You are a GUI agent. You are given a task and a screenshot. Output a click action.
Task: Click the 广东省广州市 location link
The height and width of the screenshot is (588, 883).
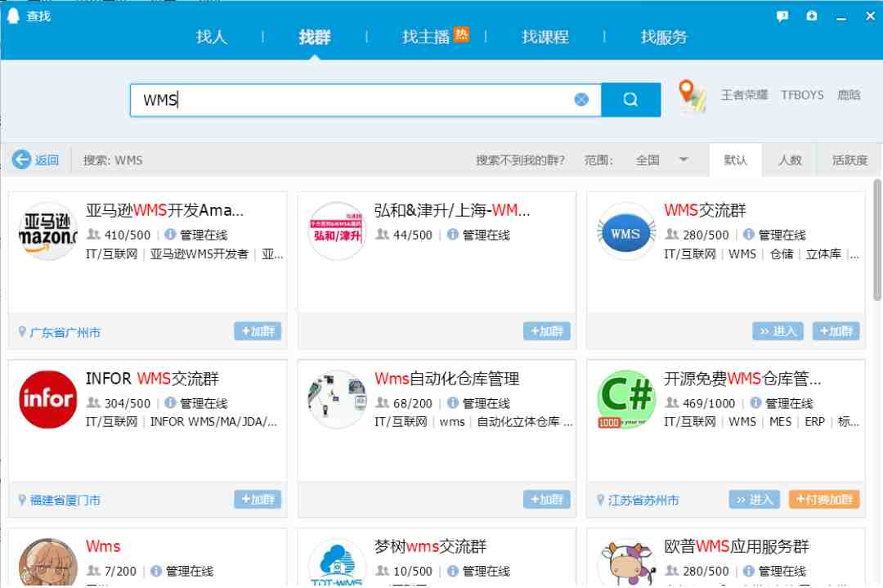65,332
